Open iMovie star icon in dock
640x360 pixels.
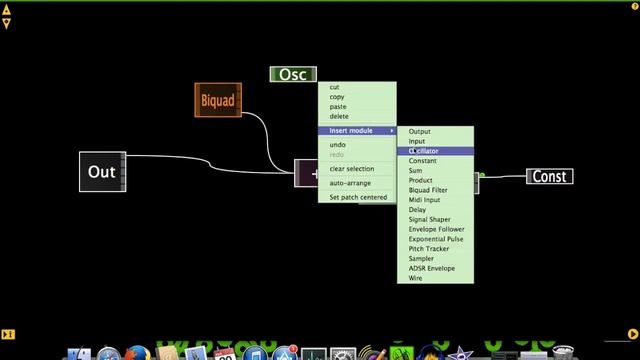point(460,354)
